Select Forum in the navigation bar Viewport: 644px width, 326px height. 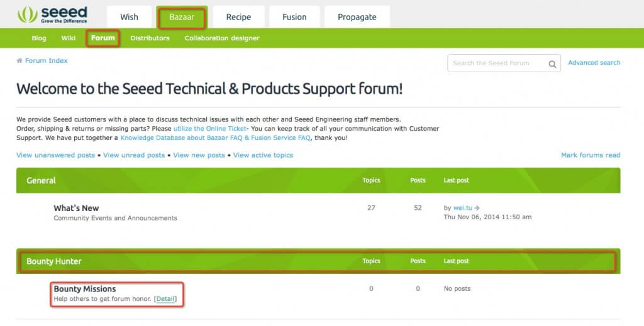coord(103,38)
